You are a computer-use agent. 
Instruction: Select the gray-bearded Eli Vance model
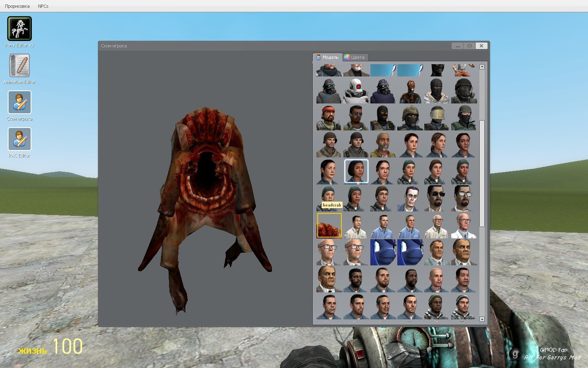coord(383,145)
